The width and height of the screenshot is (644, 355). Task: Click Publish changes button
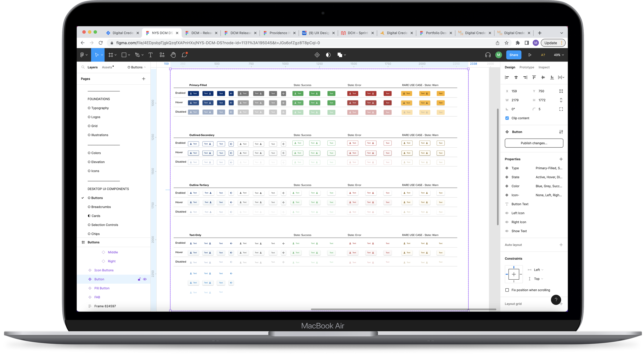[x=534, y=143]
